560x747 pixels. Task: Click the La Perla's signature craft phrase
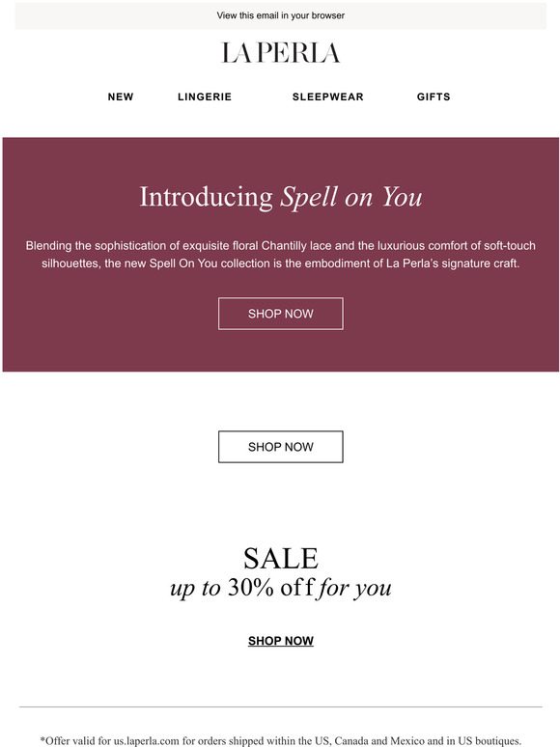coord(452,263)
